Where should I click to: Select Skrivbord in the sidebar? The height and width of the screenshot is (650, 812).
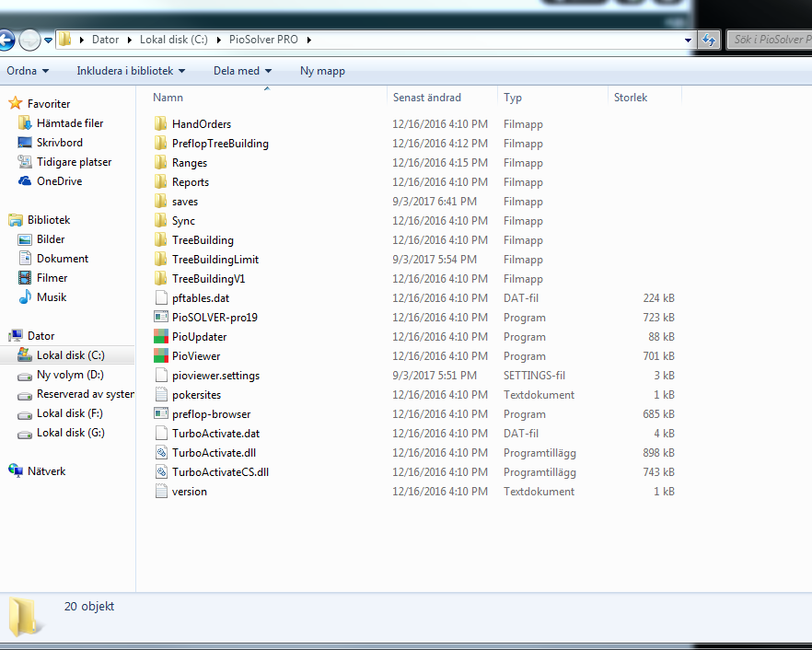tap(60, 142)
